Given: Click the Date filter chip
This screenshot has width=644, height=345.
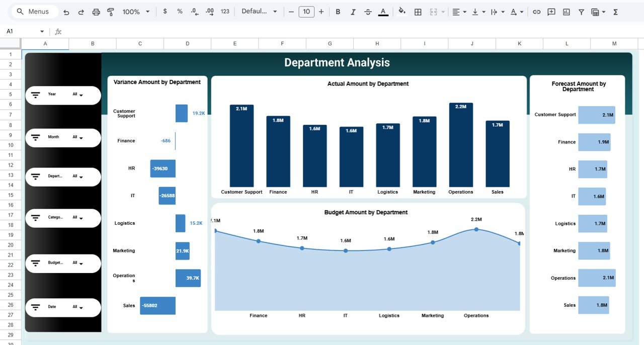Looking at the screenshot, I should [x=62, y=306].
